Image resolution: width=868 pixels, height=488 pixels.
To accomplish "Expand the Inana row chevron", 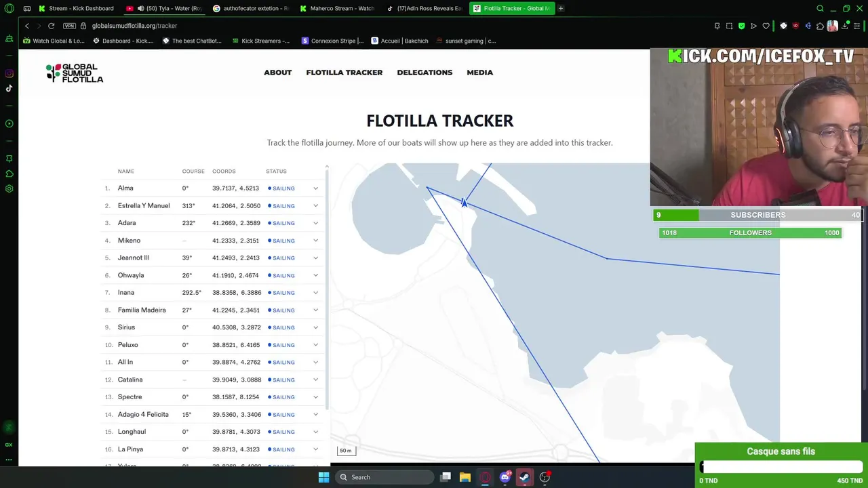I will pos(315,293).
